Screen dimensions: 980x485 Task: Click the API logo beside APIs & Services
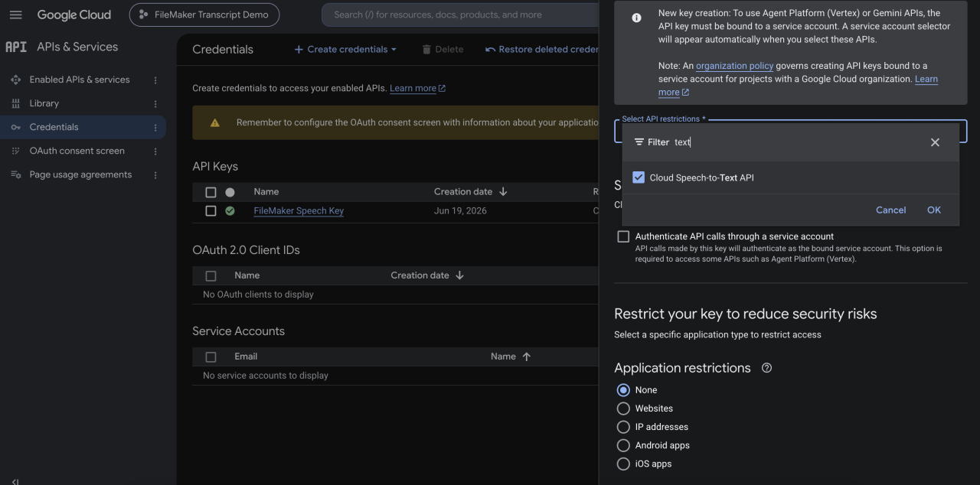(15, 47)
